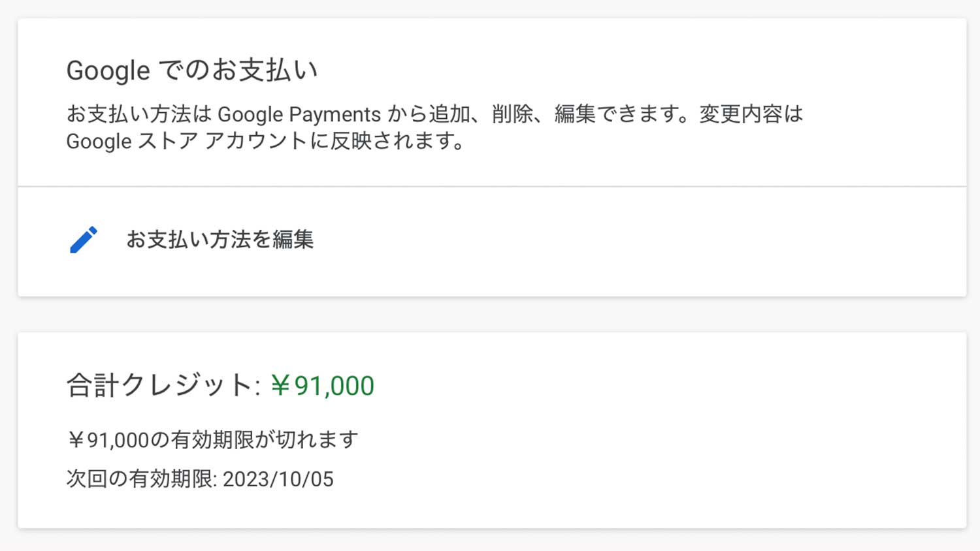Select the green ¥91,000 credit amount
This screenshot has width=980, height=551.
pos(322,386)
